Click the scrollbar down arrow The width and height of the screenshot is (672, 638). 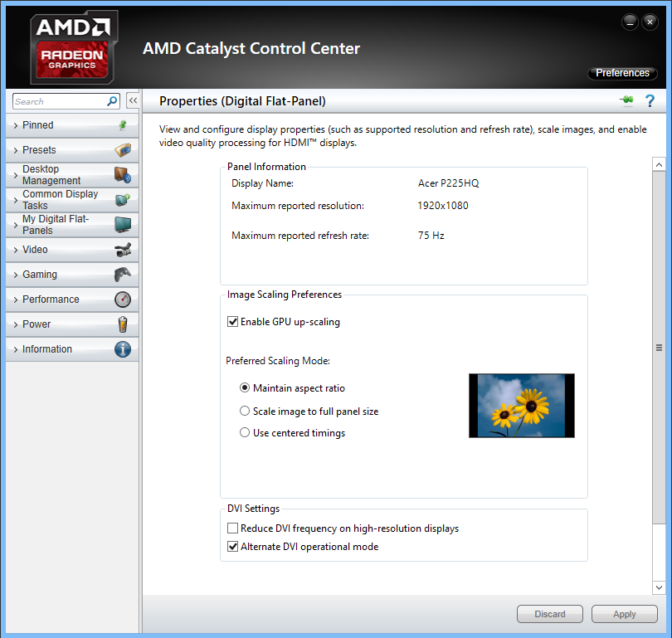[x=659, y=587]
